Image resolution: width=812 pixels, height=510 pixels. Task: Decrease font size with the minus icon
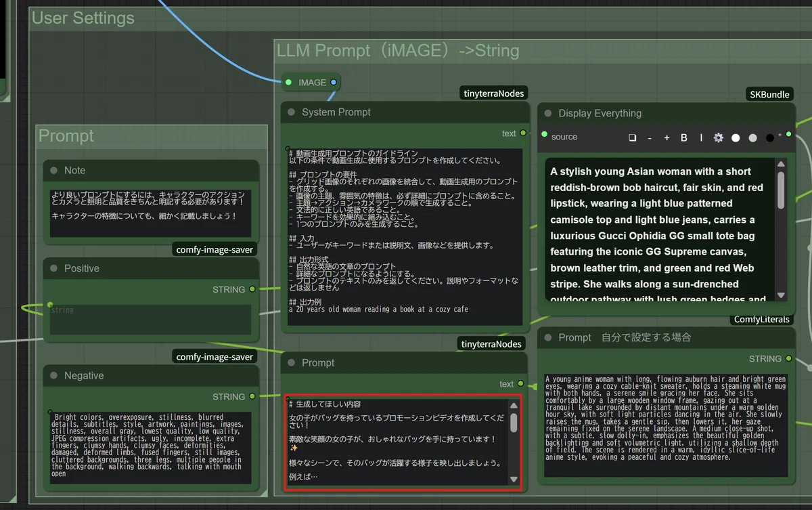point(650,137)
